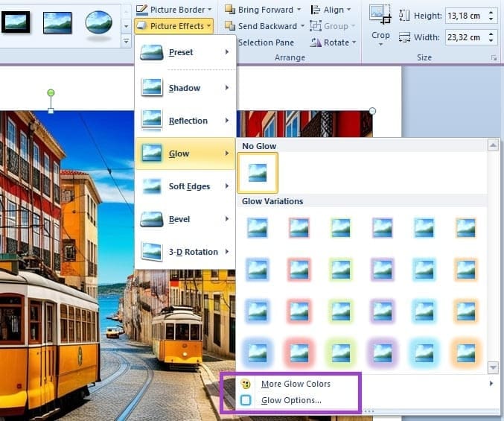Image resolution: width=504 pixels, height=421 pixels.
Task: Click the Height input field
Action: click(465, 16)
